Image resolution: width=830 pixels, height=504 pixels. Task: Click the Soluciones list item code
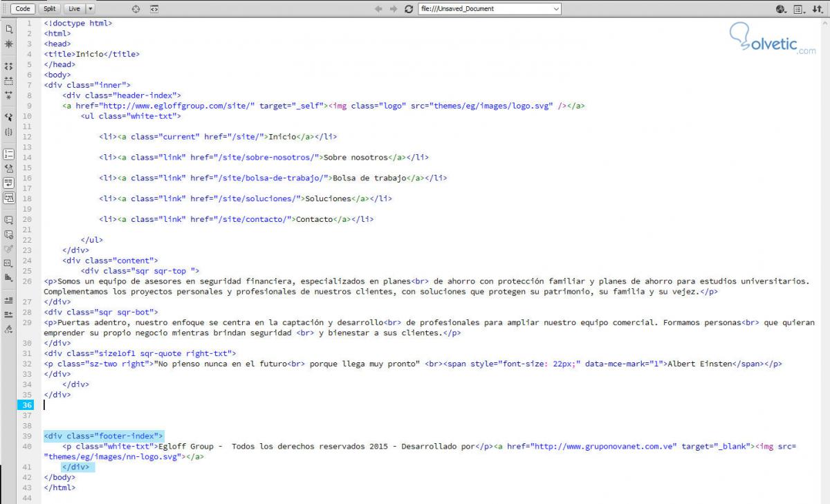(x=245, y=198)
